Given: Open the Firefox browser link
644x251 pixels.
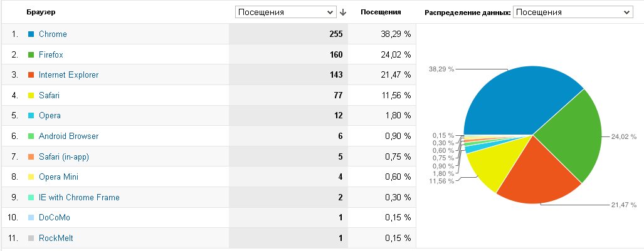Looking at the screenshot, I should coord(51,54).
